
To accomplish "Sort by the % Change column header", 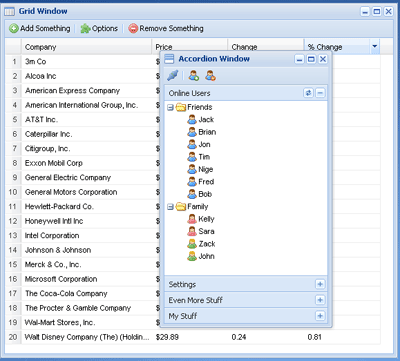I will point(337,47).
